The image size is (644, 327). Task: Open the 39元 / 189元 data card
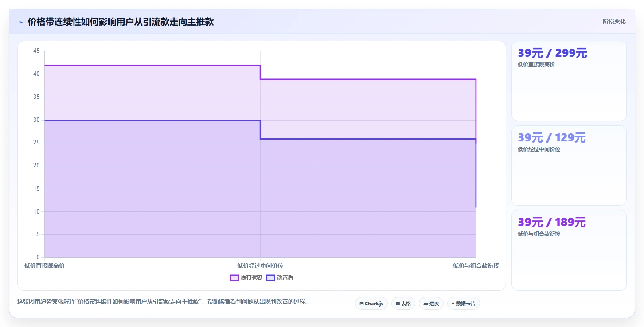569,250
